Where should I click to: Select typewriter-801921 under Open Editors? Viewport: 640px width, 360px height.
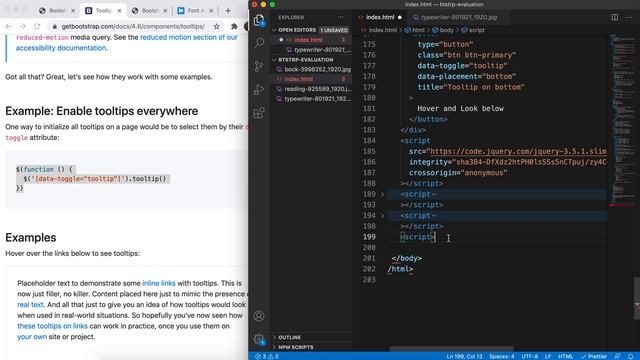(312, 50)
